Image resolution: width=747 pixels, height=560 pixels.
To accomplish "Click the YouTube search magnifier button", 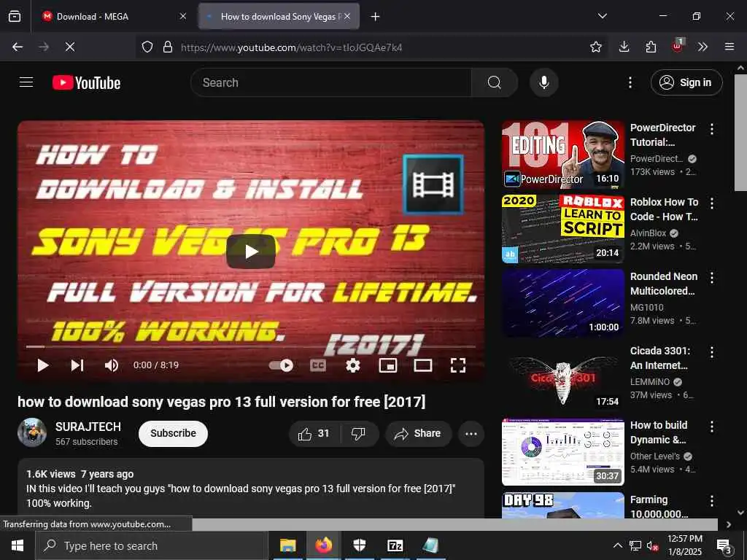I will point(494,82).
